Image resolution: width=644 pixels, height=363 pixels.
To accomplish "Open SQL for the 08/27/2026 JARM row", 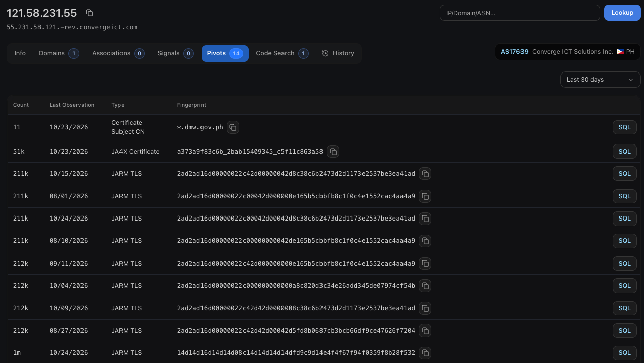I will [624, 330].
